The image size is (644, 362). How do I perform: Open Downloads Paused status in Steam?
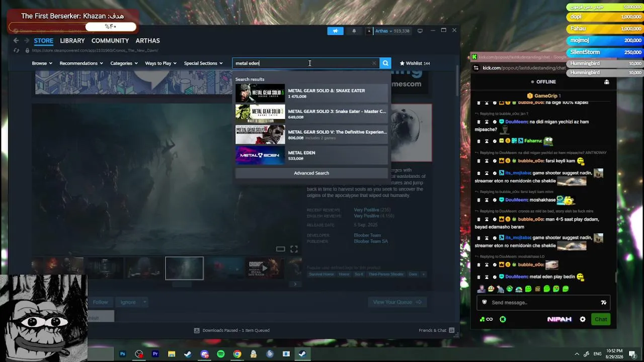232,330
